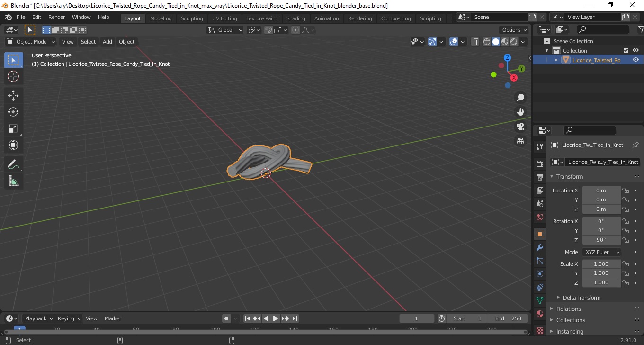Open the Render properties tab
644x345 pixels.
click(x=540, y=163)
